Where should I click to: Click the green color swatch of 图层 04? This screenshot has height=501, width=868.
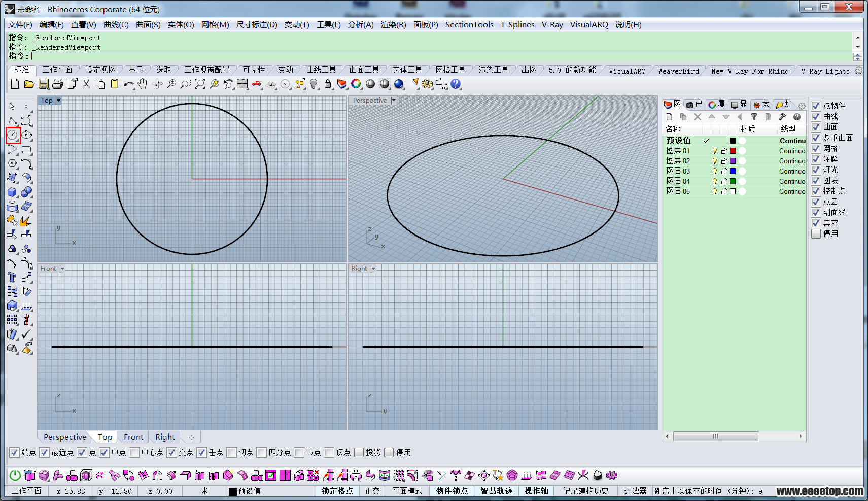tap(733, 181)
